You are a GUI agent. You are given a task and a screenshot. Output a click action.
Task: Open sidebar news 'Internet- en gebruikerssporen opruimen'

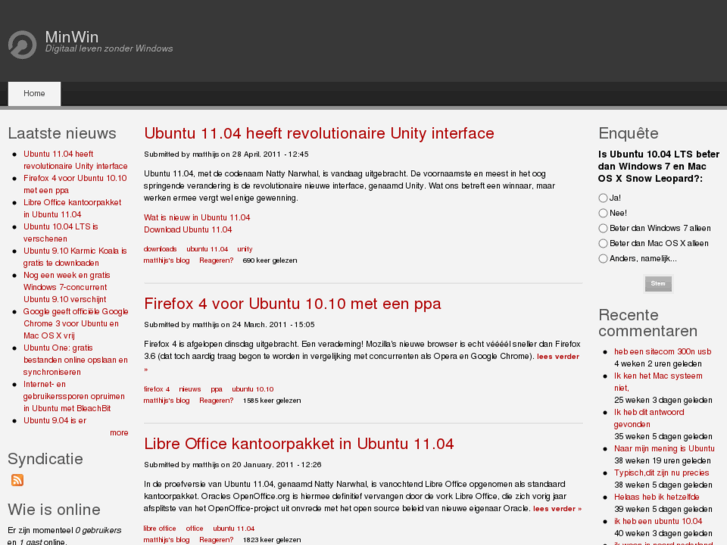[x=74, y=396]
